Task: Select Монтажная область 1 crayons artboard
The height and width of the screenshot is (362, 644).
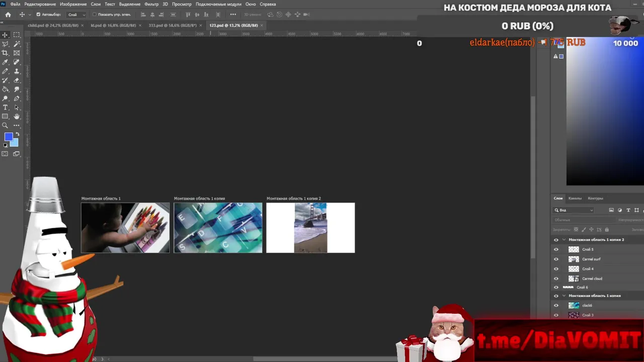Action: 125,227
